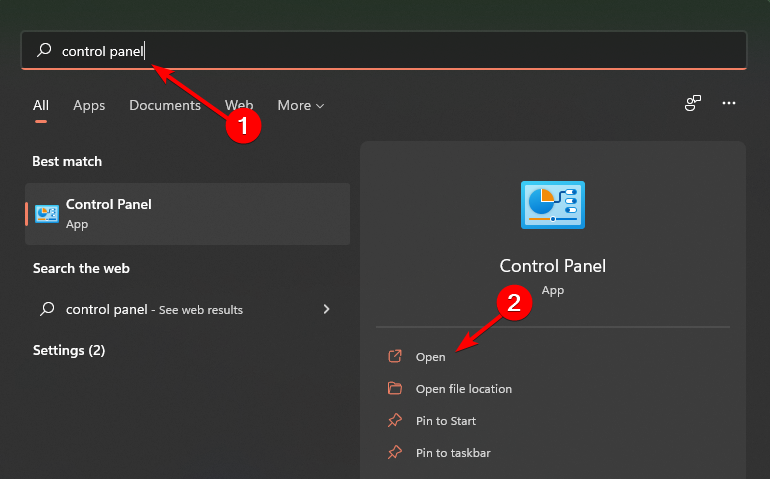Screen dimensions: 770x479
Task: Click the Open icon in the actions list
Action: tap(395, 357)
